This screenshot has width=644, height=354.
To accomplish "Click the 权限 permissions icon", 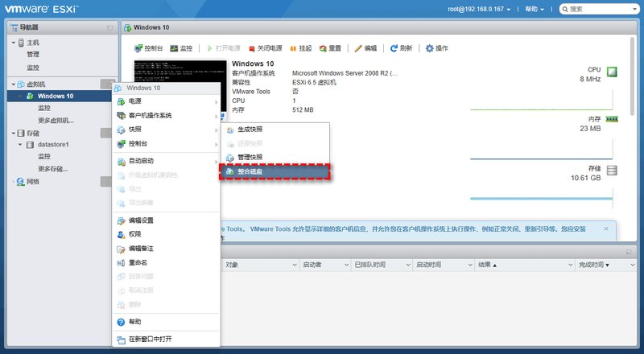I will pos(121,234).
